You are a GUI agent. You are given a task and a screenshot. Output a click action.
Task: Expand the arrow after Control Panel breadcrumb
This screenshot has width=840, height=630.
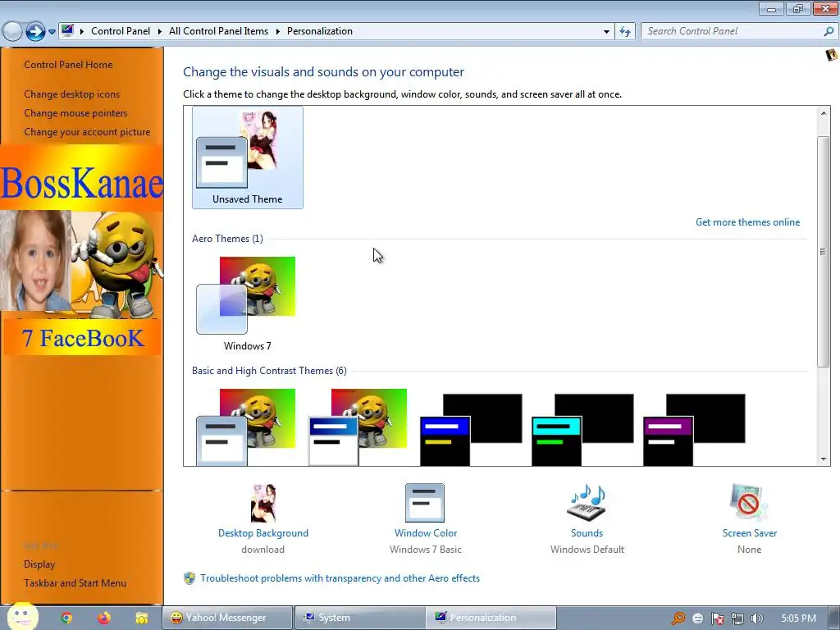click(160, 32)
